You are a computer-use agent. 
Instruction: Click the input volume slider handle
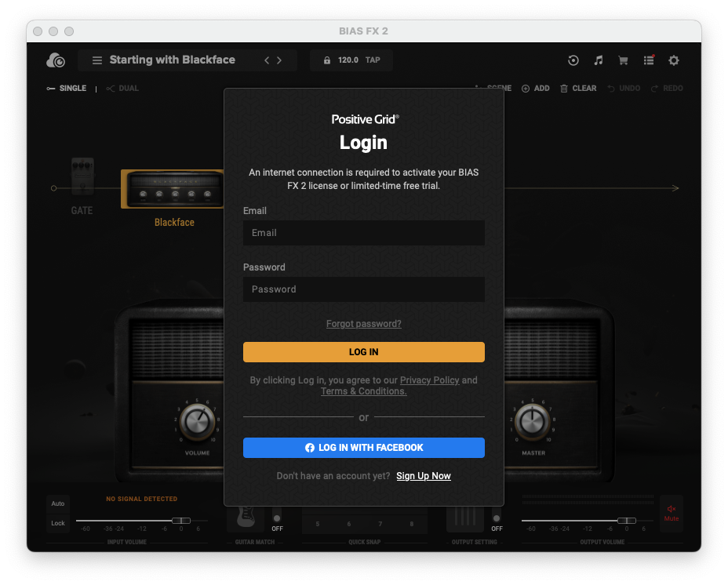(181, 521)
